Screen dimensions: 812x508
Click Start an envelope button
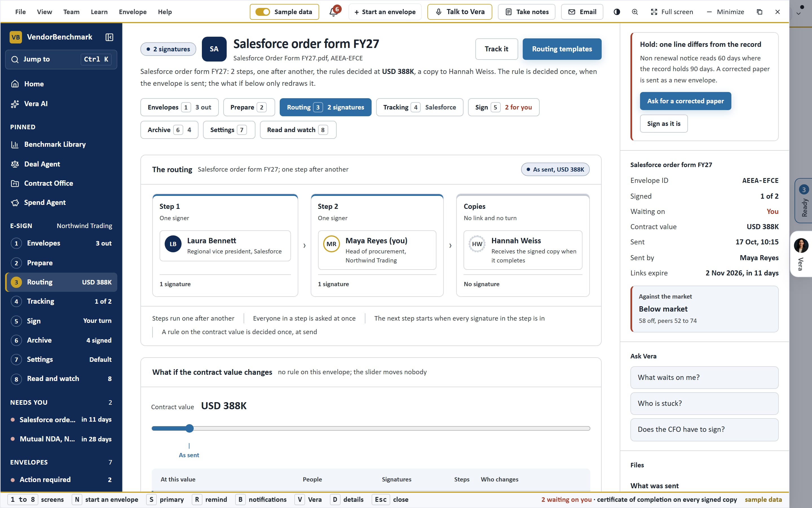click(x=385, y=12)
